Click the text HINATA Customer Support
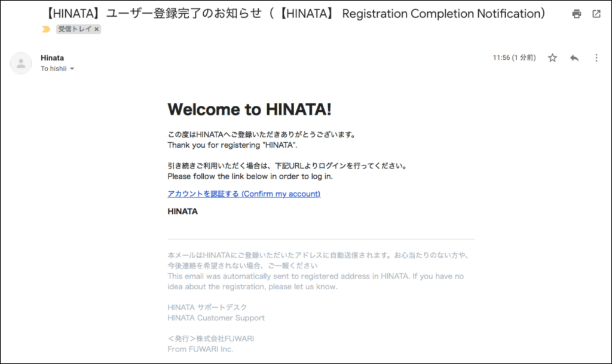 216,318
